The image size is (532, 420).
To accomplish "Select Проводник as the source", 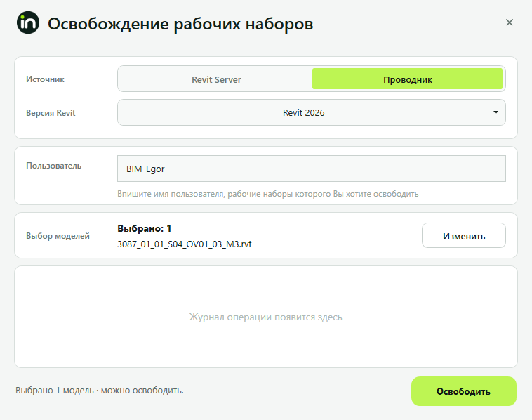I will pyautogui.click(x=407, y=79).
